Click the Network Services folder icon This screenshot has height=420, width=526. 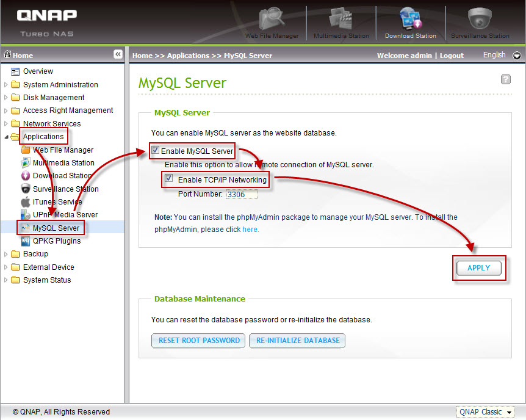click(x=15, y=123)
